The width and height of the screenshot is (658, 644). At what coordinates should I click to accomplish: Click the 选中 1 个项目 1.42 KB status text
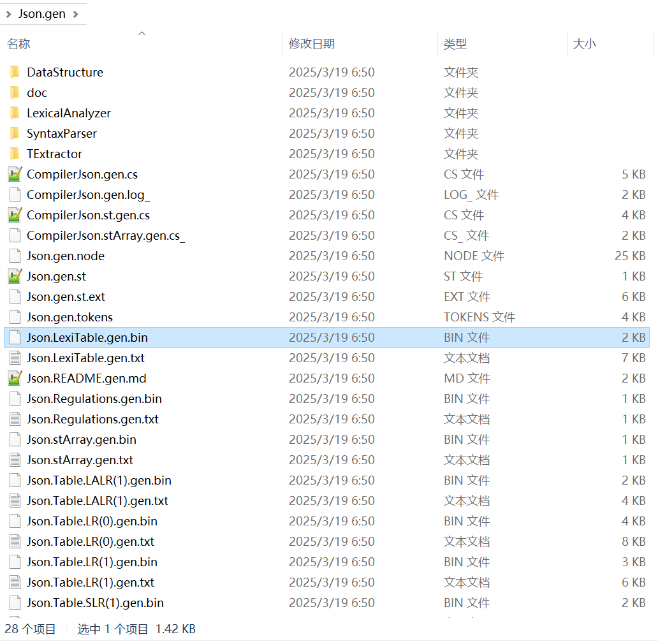pyautogui.click(x=136, y=629)
